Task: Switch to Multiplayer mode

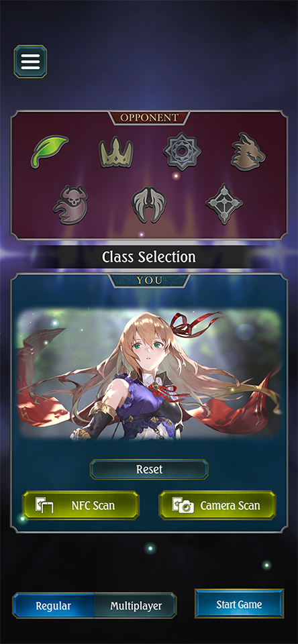Action: [136, 605]
